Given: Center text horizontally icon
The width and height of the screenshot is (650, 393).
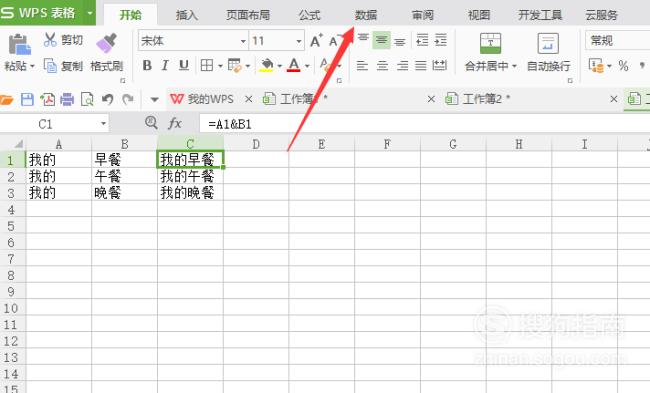Looking at the screenshot, I should pyautogui.click(x=382, y=66).
